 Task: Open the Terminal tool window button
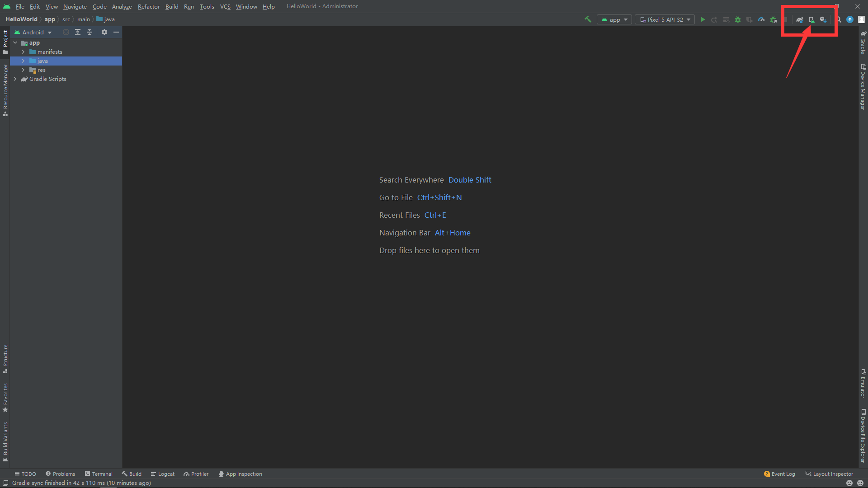(99, 474)
